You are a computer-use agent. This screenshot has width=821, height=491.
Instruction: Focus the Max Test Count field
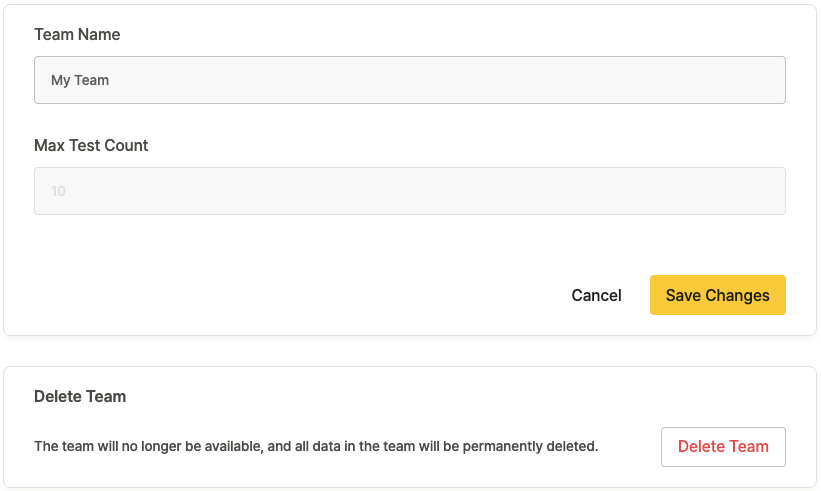pyautogui.click(x=410, y=191)
